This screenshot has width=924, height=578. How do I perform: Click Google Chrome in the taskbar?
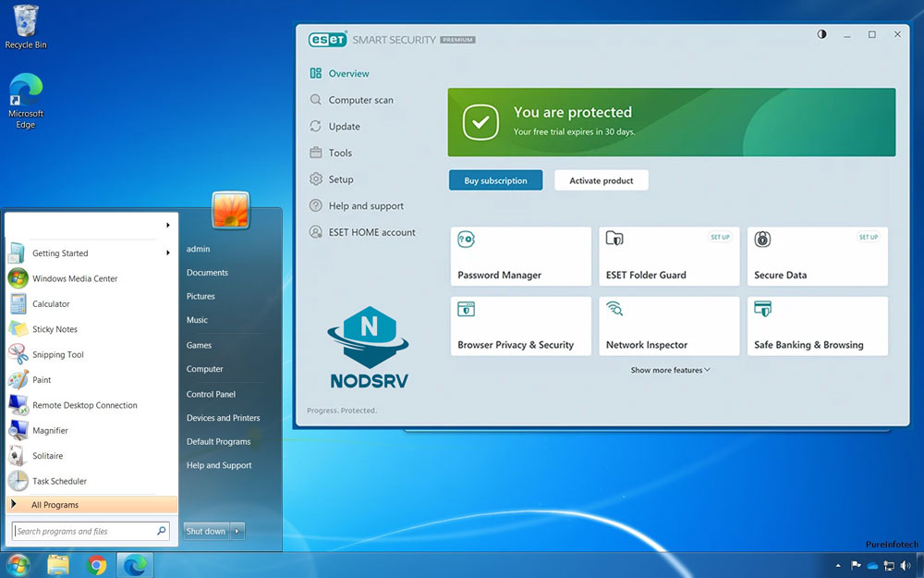tap(96, 564)
